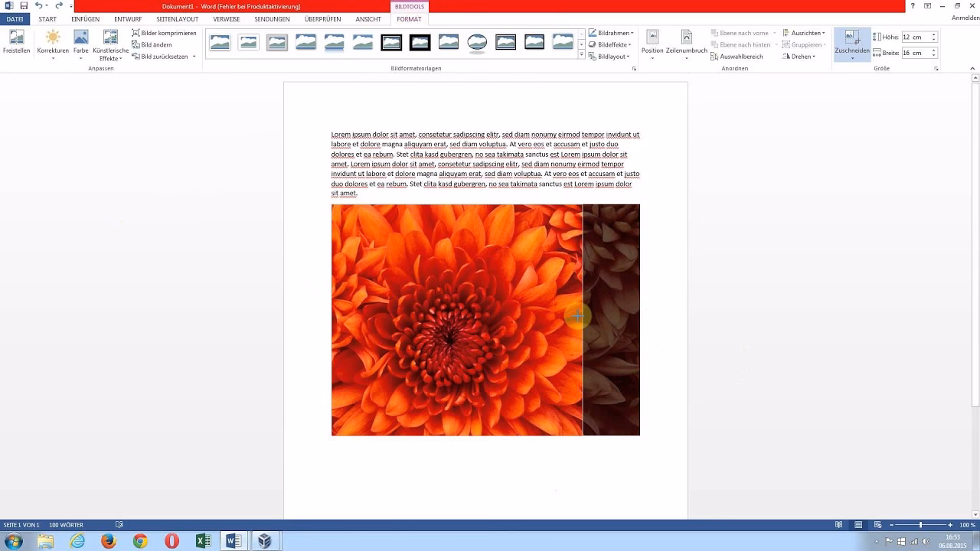980x551 pixels.
Task: Open the SEITENLAYOUT ribbon tab
Action: pos(177,19)
